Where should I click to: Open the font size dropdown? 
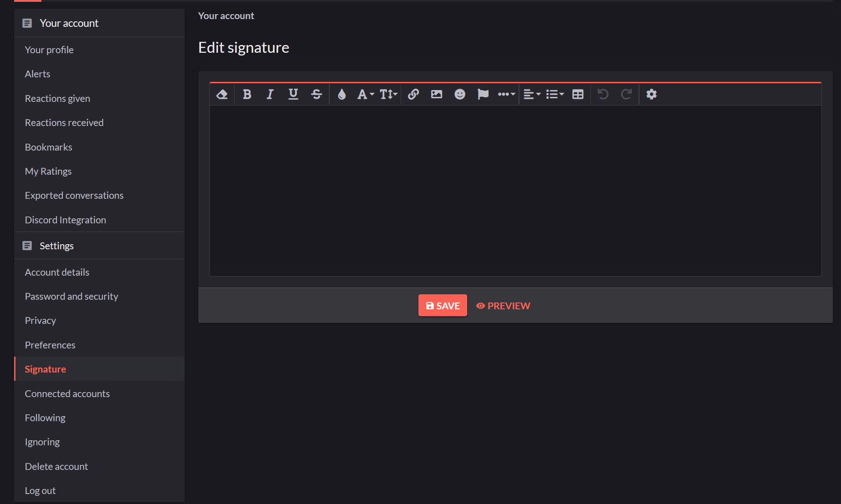(388, 94)
